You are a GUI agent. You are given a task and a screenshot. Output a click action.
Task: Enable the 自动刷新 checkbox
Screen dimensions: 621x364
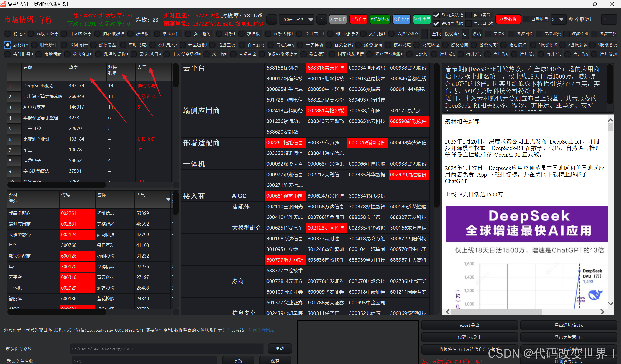point(526,19)
